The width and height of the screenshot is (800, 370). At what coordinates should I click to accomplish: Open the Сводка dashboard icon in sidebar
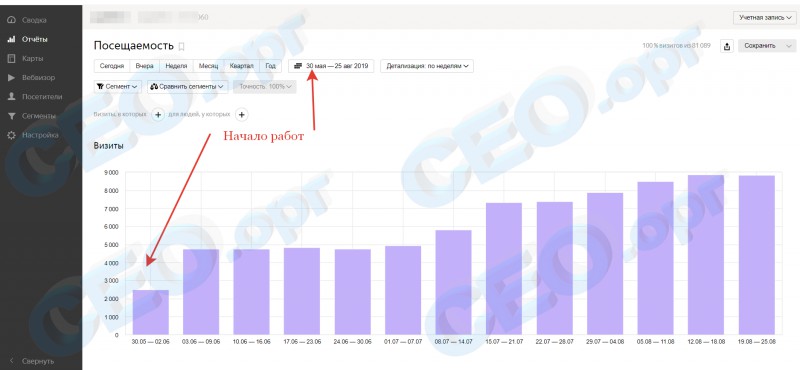tap(11, 20)
